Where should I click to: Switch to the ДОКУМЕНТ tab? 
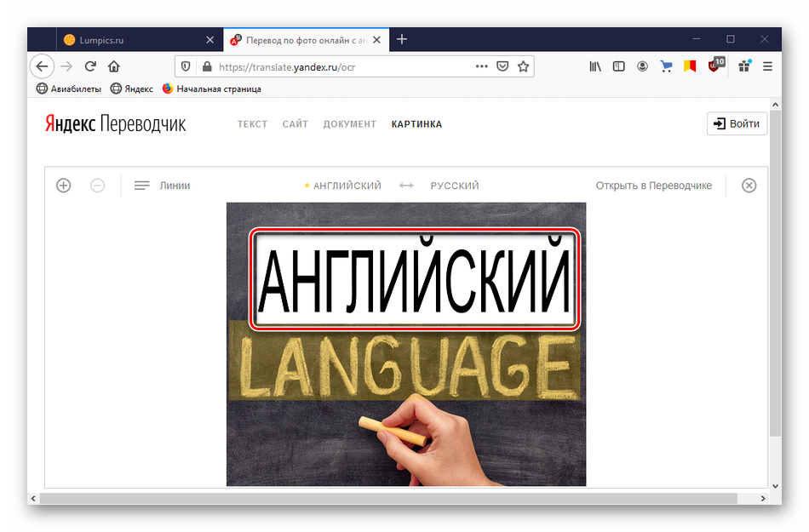tap(349, 124)
